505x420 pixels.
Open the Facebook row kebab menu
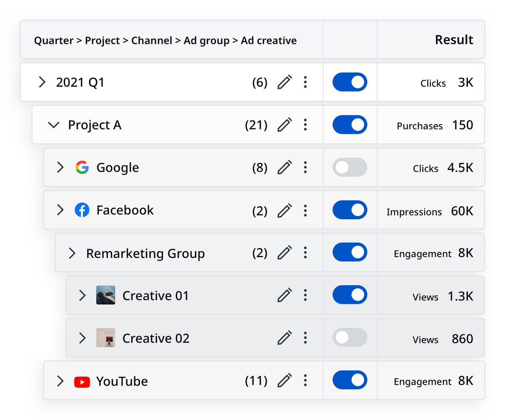pos(306,210)
